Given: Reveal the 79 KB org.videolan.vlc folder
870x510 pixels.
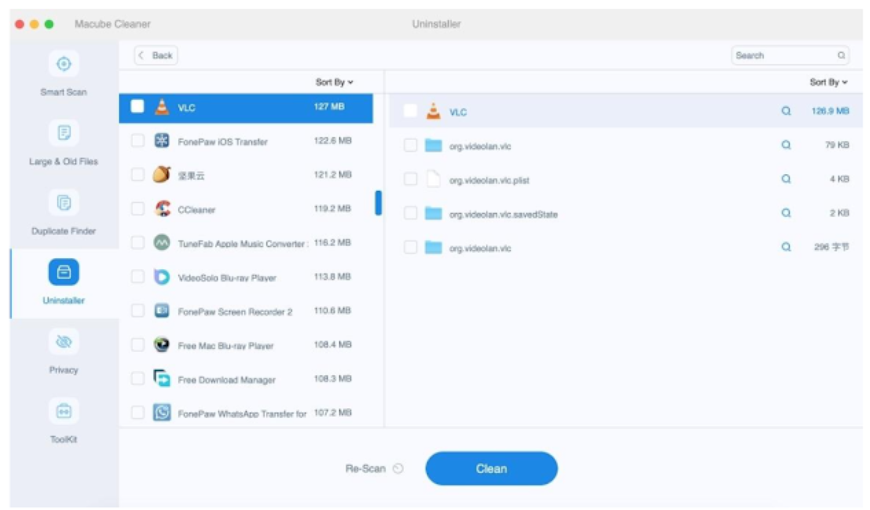Looking at the screenshot, I should (786, 145).
